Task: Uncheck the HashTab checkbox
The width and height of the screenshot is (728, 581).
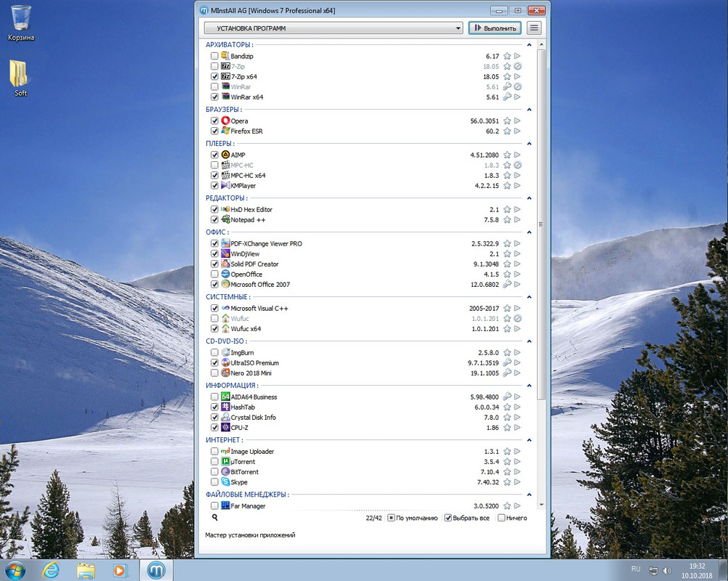Action: pyautogui.click(x=214, y=407)
